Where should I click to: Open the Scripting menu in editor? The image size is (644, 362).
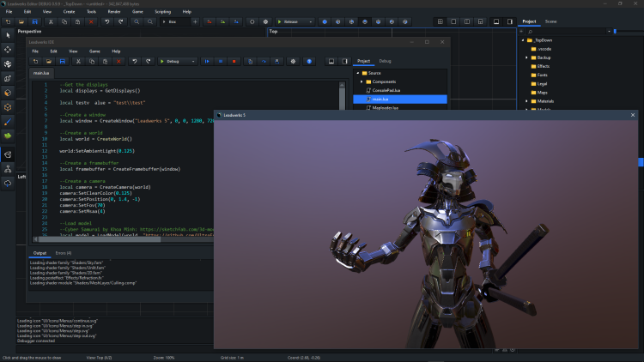pyautogui.click(x=163, y=11)
